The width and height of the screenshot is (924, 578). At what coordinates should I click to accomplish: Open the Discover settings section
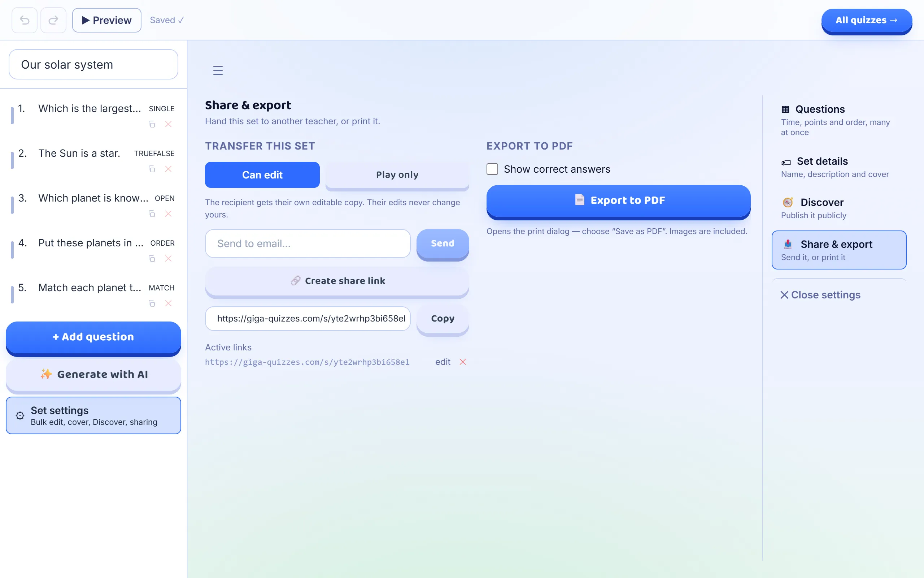pyautogui.click(x=839, y=208)
